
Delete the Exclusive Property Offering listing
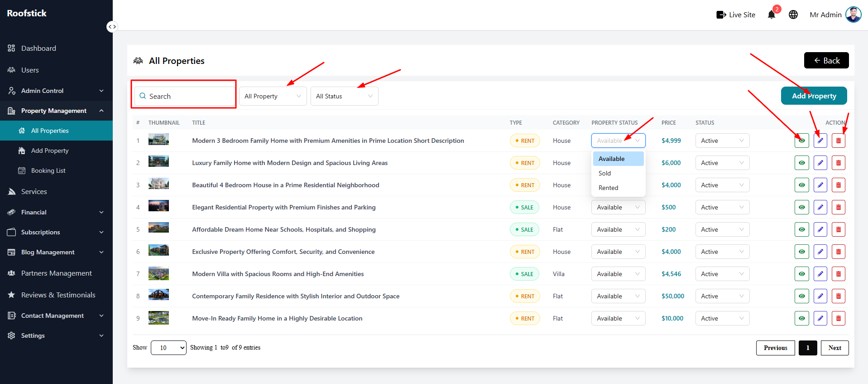(839, 252)
